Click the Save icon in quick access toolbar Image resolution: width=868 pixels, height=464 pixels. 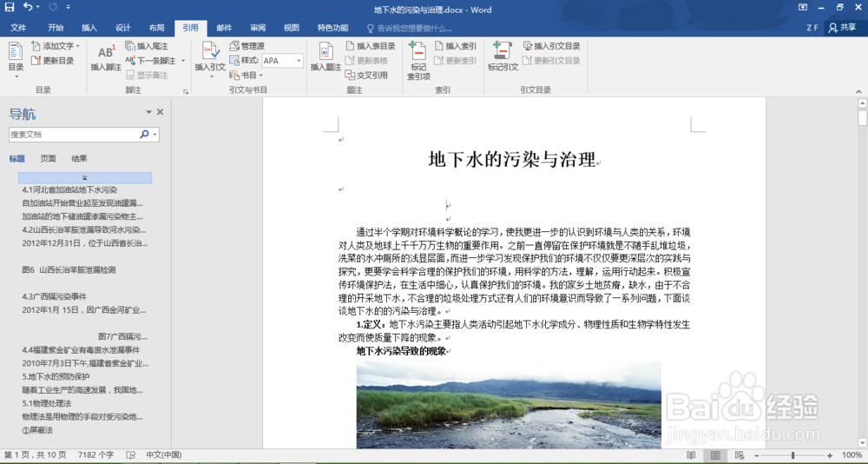click(10, 7)
